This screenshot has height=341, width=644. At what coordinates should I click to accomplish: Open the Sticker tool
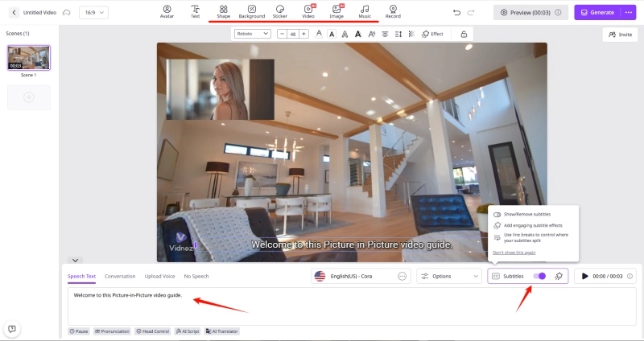click(x=279, y=12)
